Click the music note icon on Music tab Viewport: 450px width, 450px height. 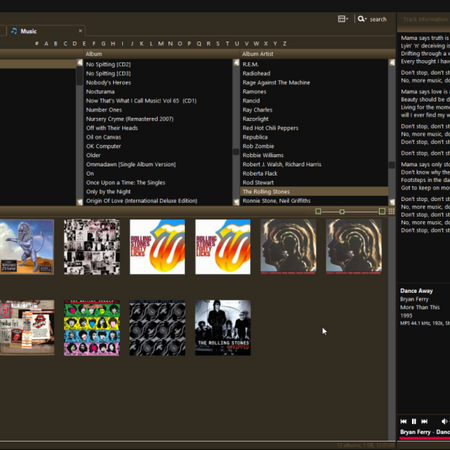14,31
